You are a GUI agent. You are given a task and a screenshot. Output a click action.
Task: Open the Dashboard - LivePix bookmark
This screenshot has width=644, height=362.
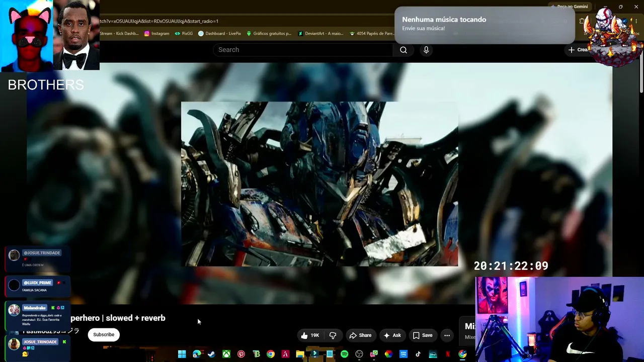click(219, 34)
